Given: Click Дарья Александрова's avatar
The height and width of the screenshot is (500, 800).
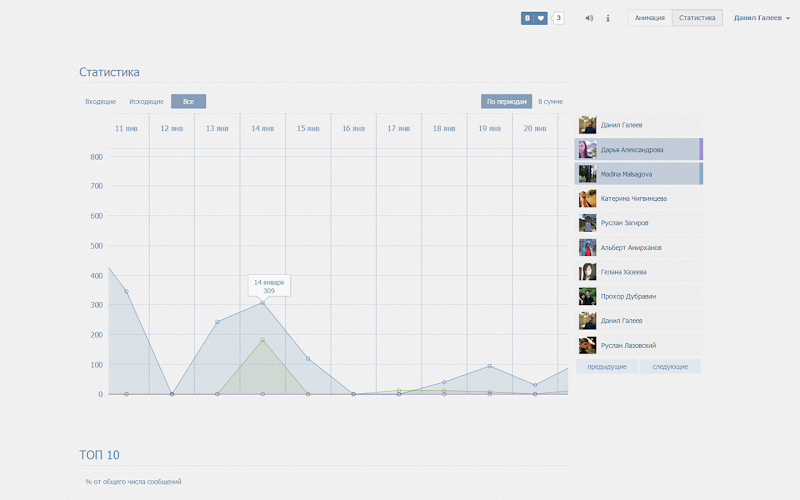Looking at the screenshot, I should point(587,149).
